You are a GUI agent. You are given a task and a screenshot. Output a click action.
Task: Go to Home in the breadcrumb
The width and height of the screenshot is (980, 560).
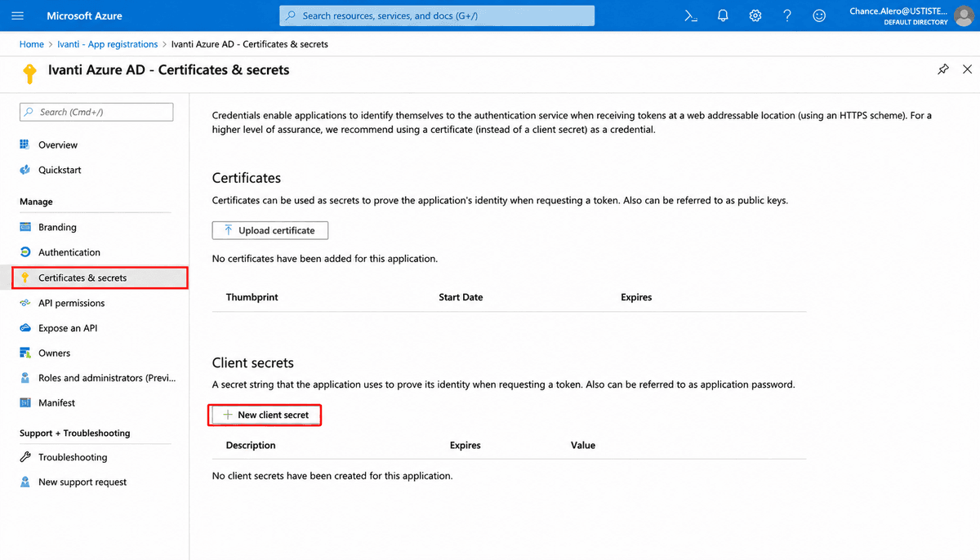[32, 44]
